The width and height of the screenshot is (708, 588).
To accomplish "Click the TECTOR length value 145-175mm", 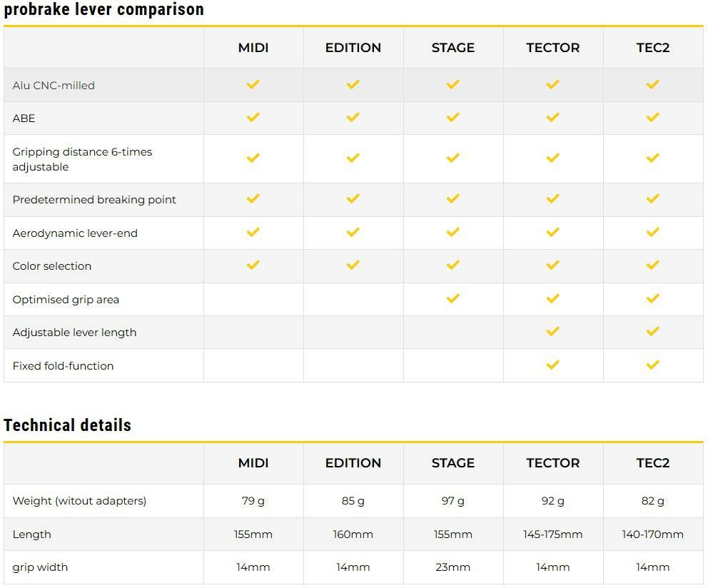I will [x=552, y=534].
